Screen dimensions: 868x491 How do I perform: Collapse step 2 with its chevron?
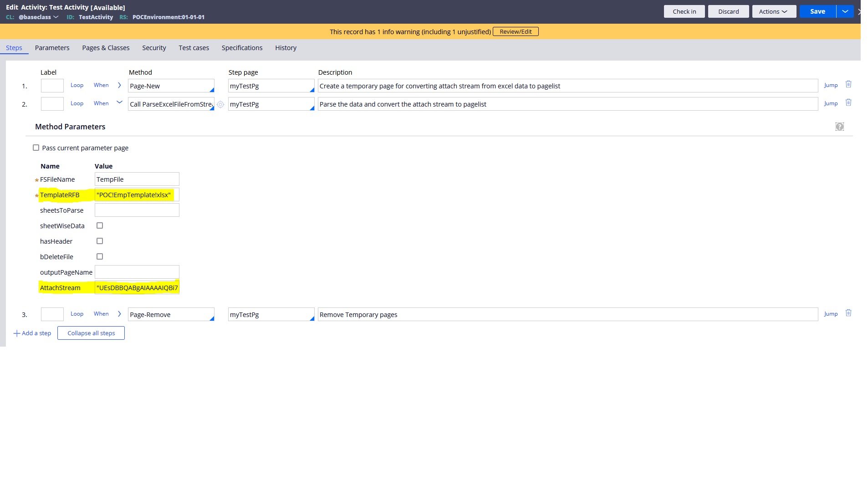(x=119, y=102)
